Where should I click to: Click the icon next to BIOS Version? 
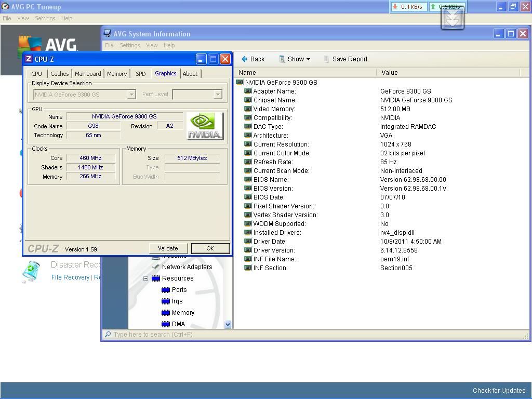pyautogui.click(x=248, y=188)
